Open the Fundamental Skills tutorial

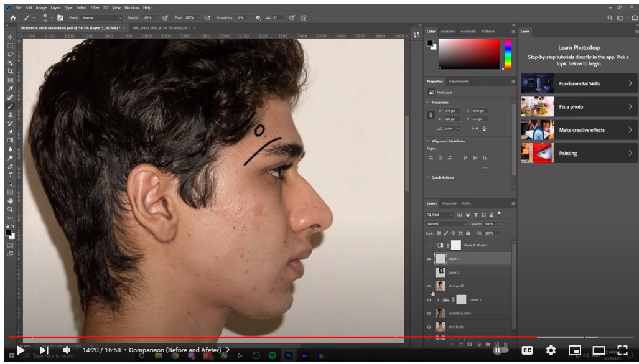pos(579,83)
